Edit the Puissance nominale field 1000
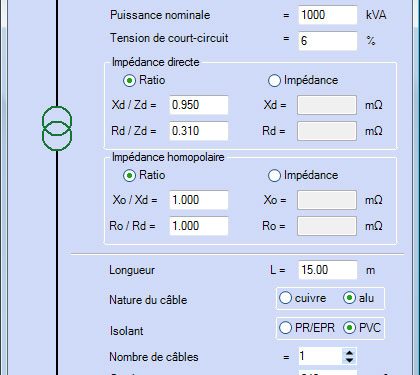This screenshot has width=420, height=375. tap(328, 15)
